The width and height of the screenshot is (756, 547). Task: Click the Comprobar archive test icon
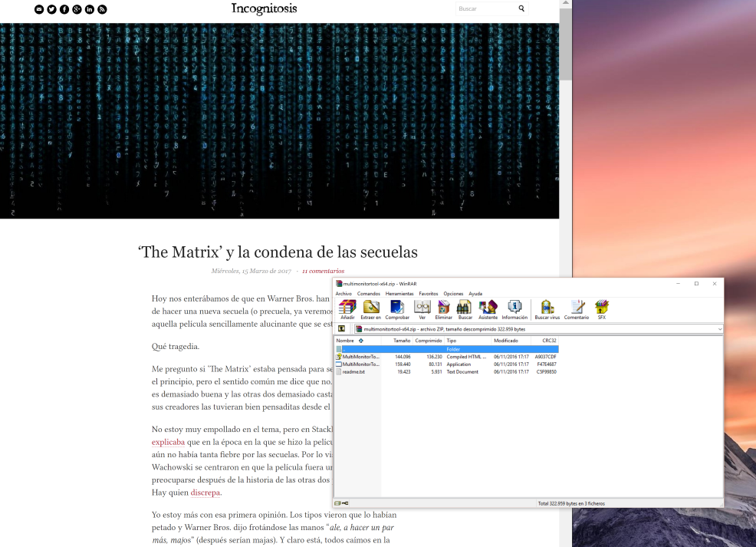click(x=397, y=309)
